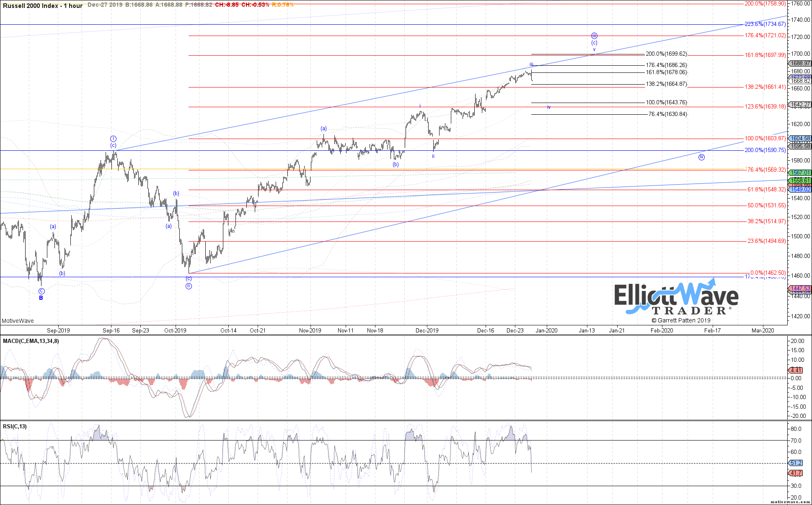
Task: Select the circled iii wave label at top
Action: [594, 36]
